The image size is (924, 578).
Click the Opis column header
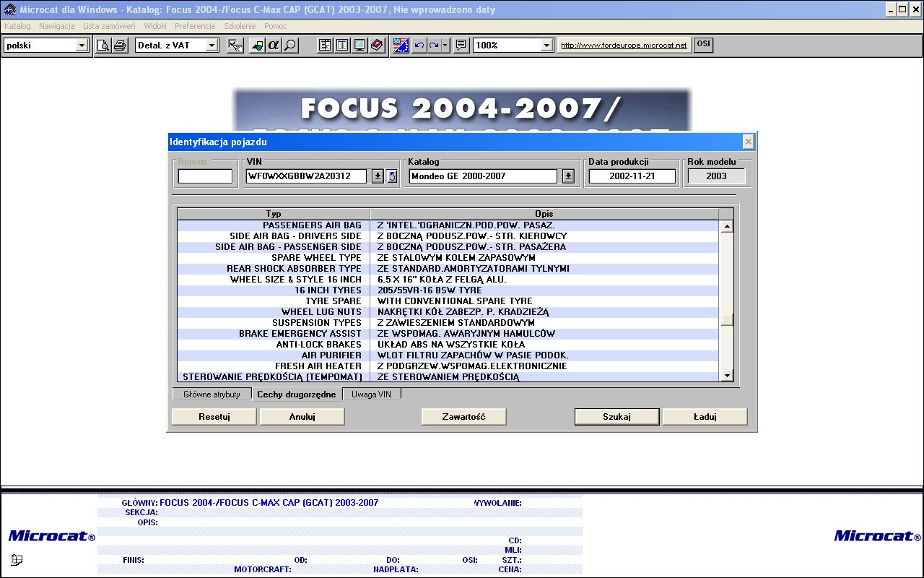click(x=544, y=214)
